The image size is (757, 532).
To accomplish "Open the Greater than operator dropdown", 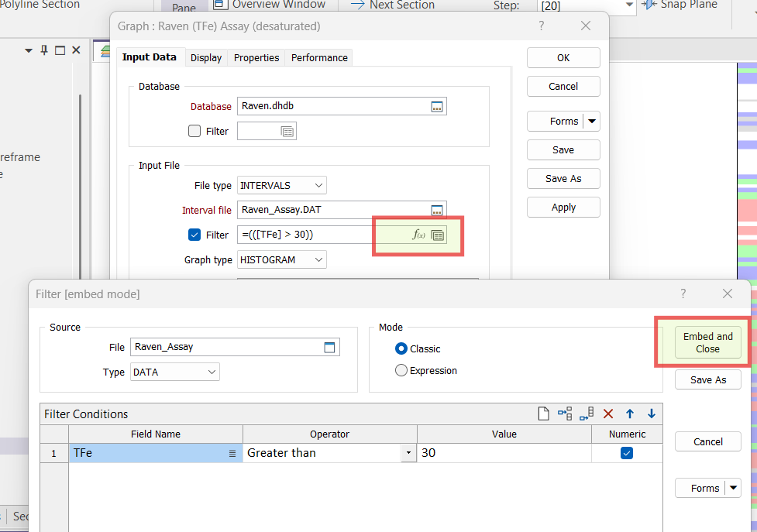I will coord(408,453).
